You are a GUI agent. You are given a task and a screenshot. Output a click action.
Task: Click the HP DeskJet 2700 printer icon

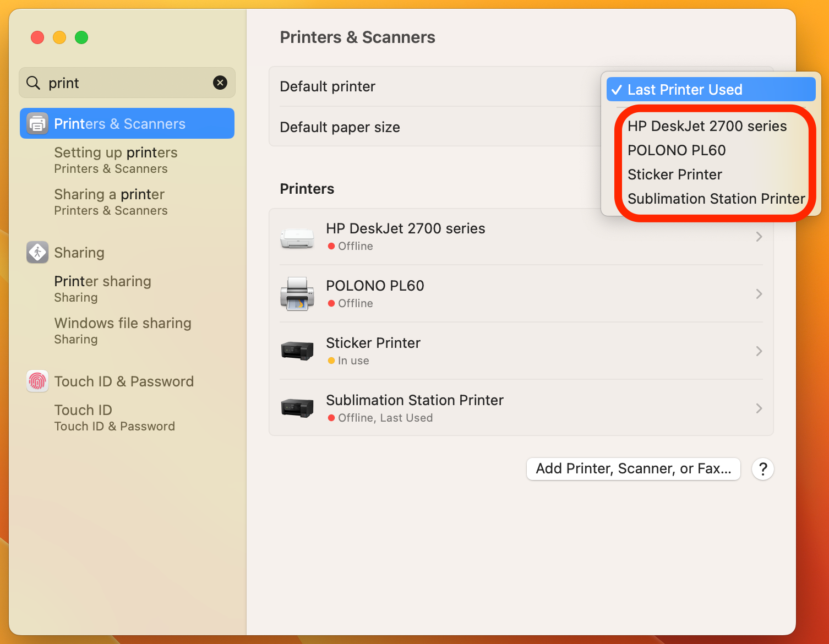297,237
